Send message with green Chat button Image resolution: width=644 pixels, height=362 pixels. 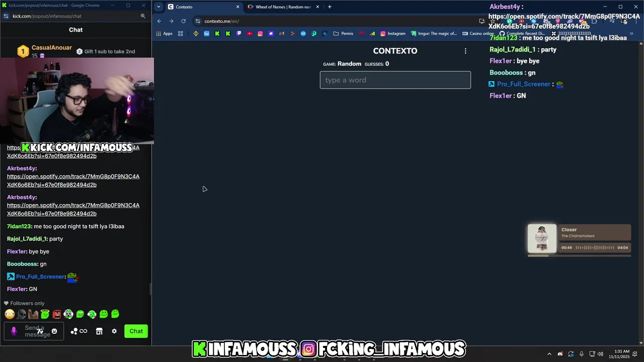[136, 331]
